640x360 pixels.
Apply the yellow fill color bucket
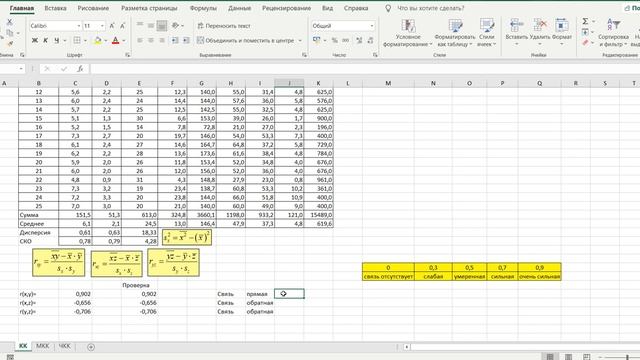(98, 40)
